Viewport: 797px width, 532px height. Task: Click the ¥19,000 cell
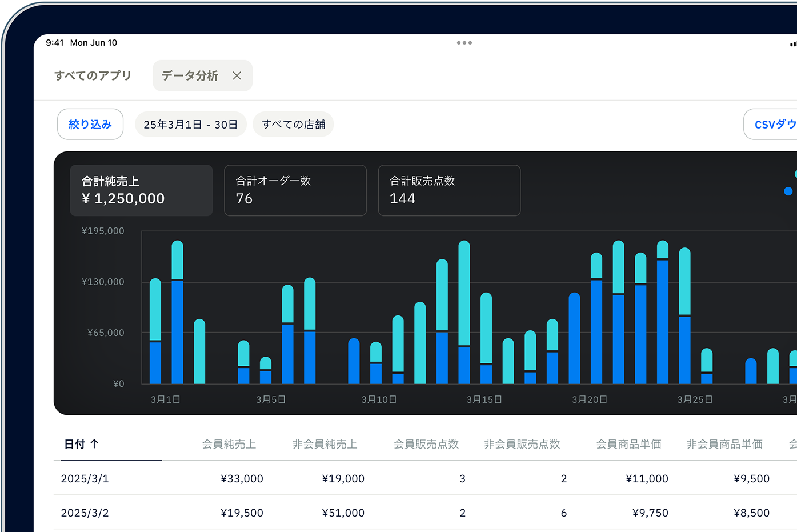click(x=343, y=478)
